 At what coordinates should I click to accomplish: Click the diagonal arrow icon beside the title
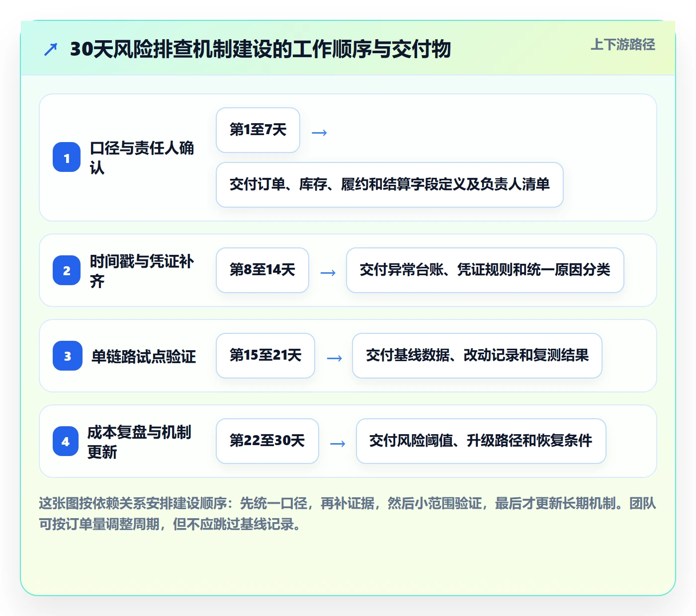coord(51,49)
